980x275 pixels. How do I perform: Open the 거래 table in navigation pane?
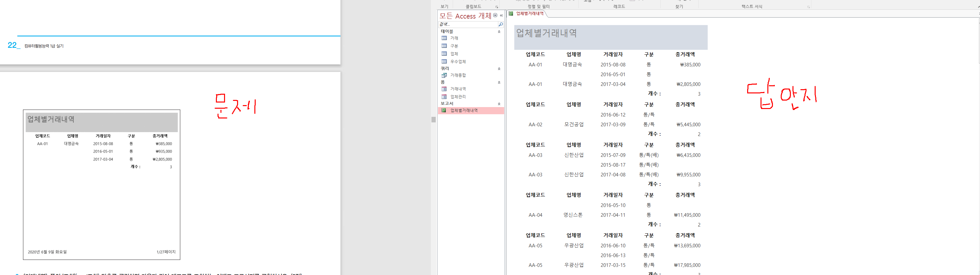pos(454,38)
